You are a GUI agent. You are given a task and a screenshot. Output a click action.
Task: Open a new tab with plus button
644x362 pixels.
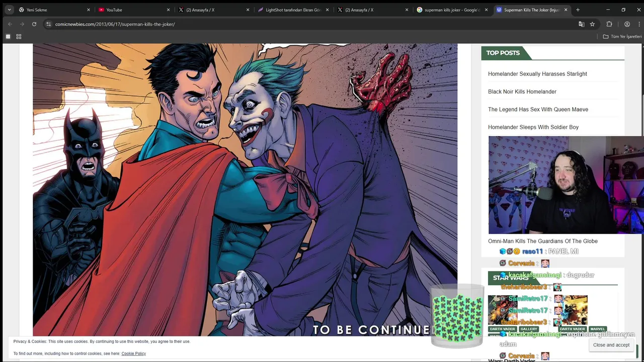click(x=578, y=10)
